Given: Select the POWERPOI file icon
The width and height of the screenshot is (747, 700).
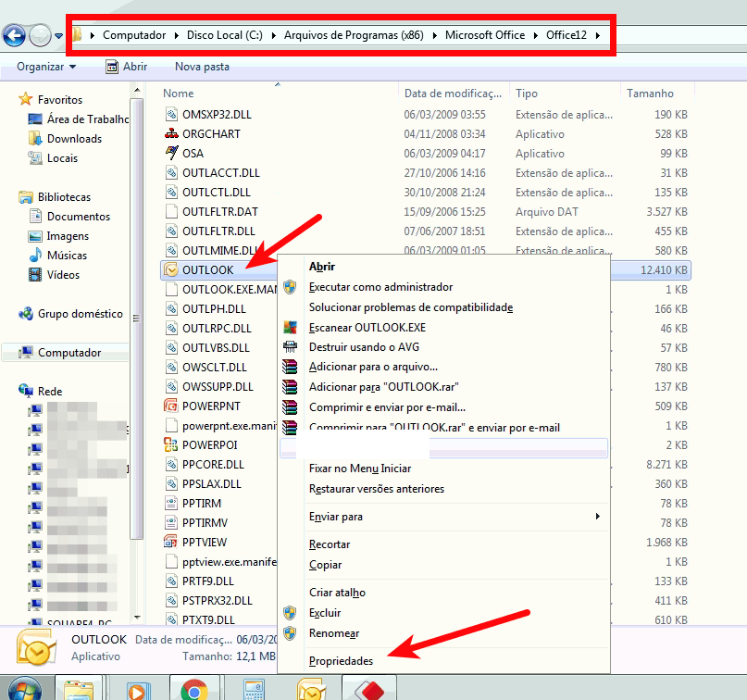Looking at the screenshot, I should coord(171,444).
